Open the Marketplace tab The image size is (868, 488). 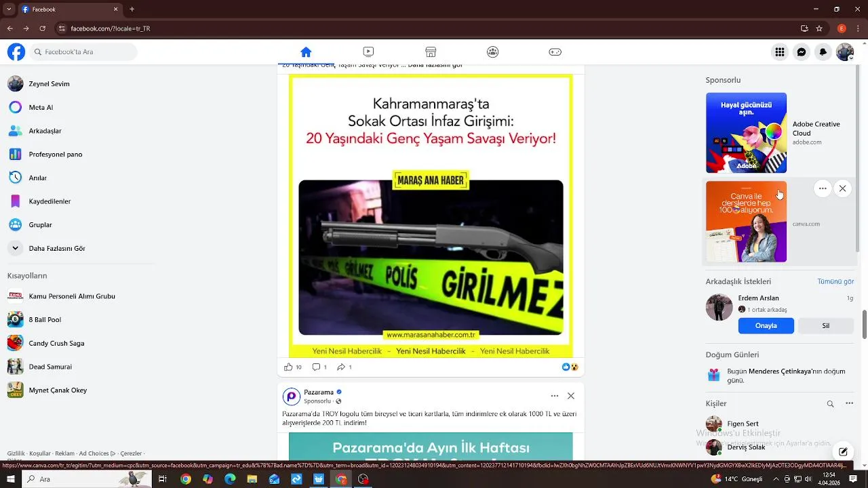(x=431, y=52)
